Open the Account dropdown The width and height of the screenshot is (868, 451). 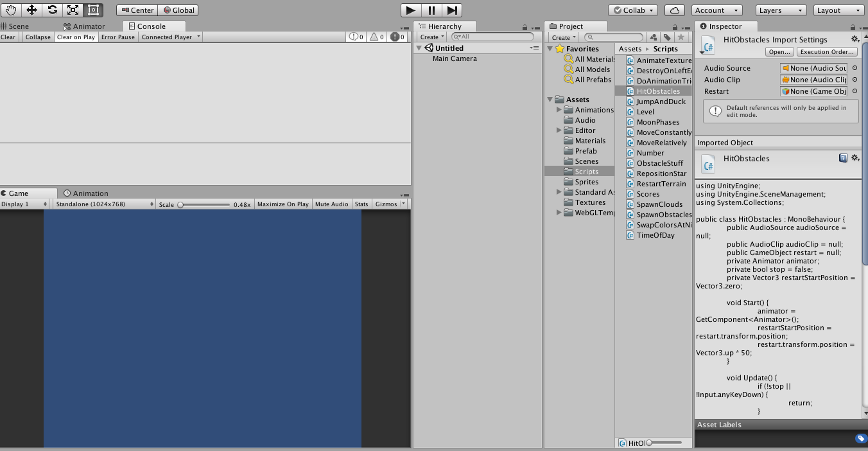[x=716, y=10]
